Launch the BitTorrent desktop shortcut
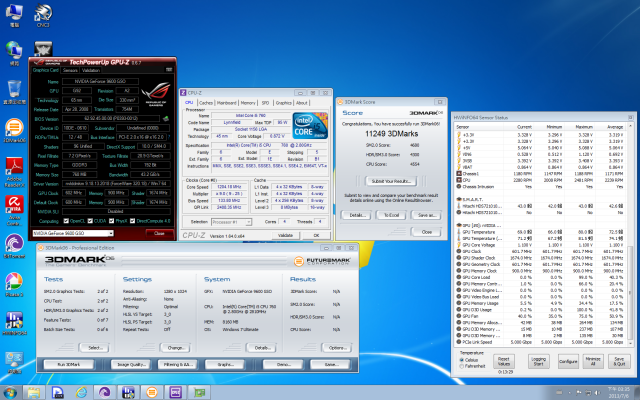Viewport: 640px width, 400px height. (14, 246)
